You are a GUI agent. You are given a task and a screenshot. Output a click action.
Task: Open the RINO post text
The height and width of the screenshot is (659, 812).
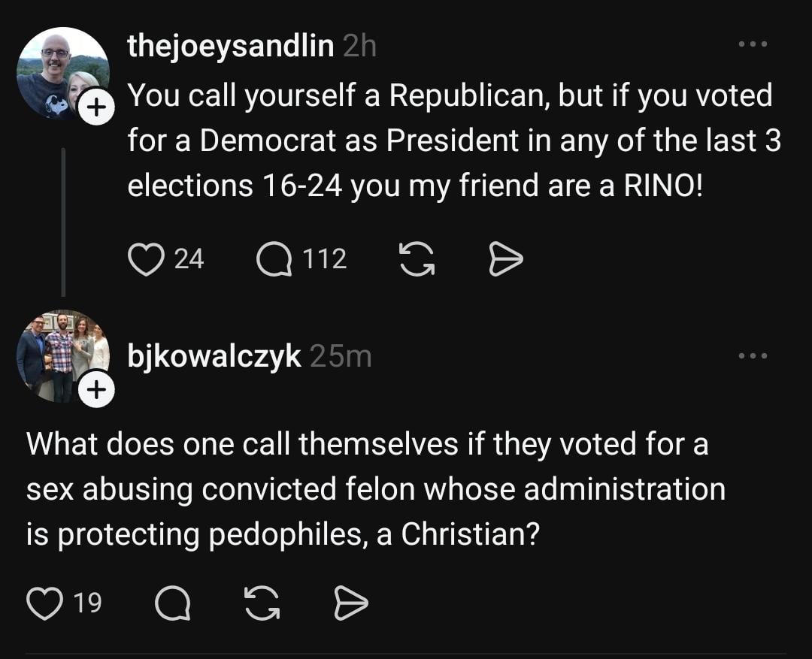[451, 140]
